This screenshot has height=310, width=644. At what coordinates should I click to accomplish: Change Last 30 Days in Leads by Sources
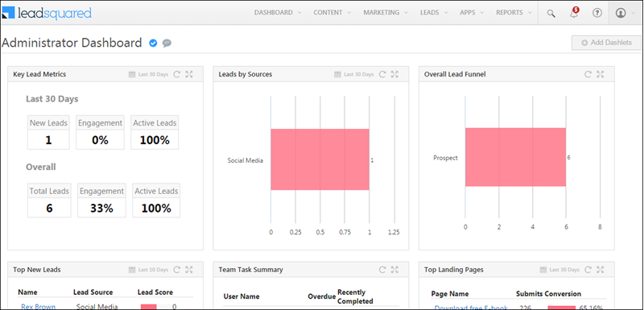[x=359, y=75]
